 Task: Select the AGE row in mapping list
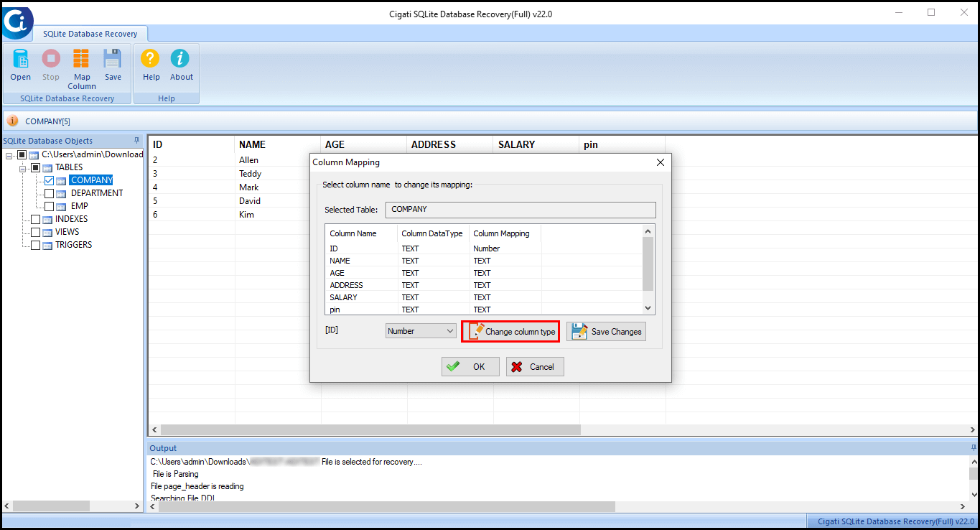pos(485,273)
